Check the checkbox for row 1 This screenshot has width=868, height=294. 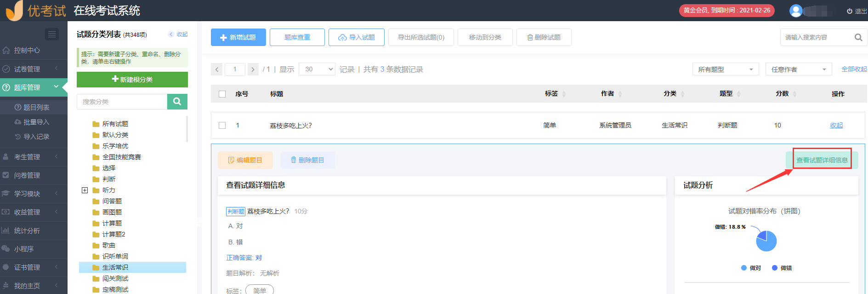coord(222,125)
